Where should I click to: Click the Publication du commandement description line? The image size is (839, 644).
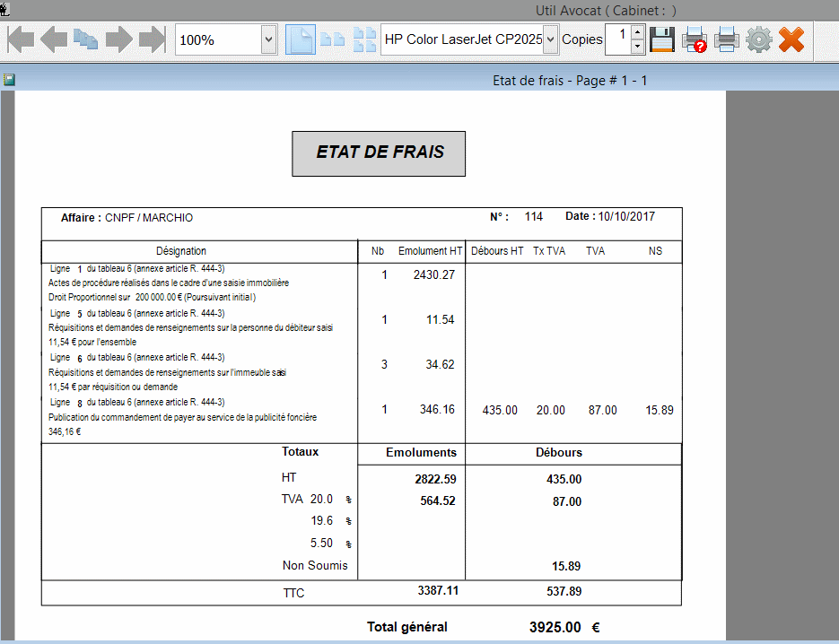(x=182, y=417)
